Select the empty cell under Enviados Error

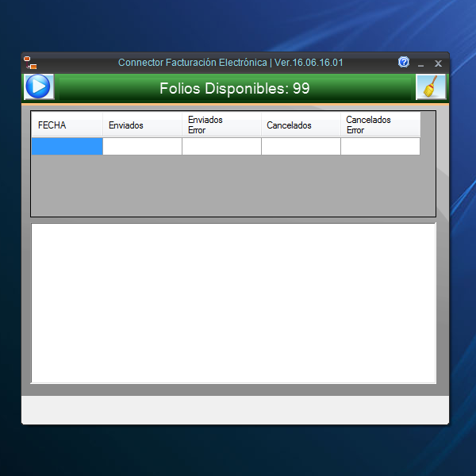[x=221, y=147]
